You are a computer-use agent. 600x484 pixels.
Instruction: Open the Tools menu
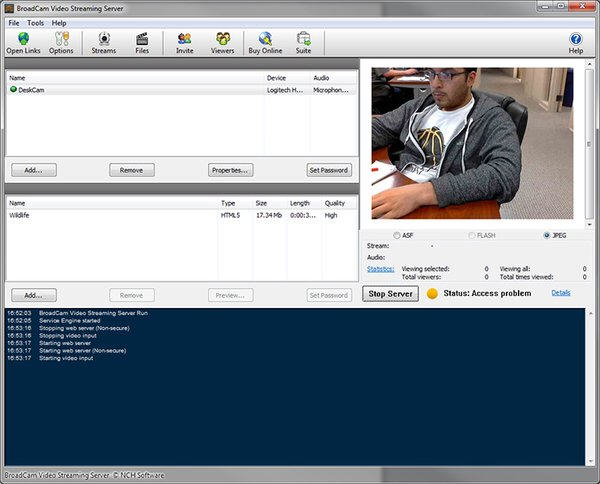[x=36, y=22]
